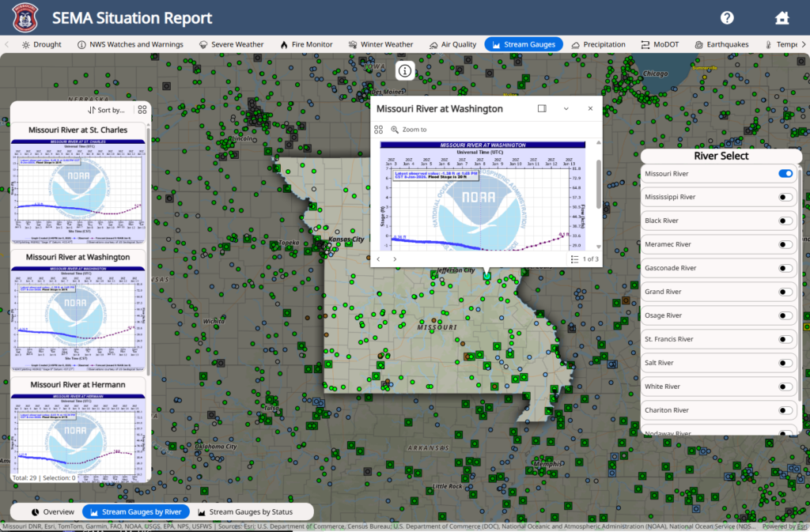
Task: Click the SEMA Situation Report title
Action: pyautogui.click(x=132, y=18)
